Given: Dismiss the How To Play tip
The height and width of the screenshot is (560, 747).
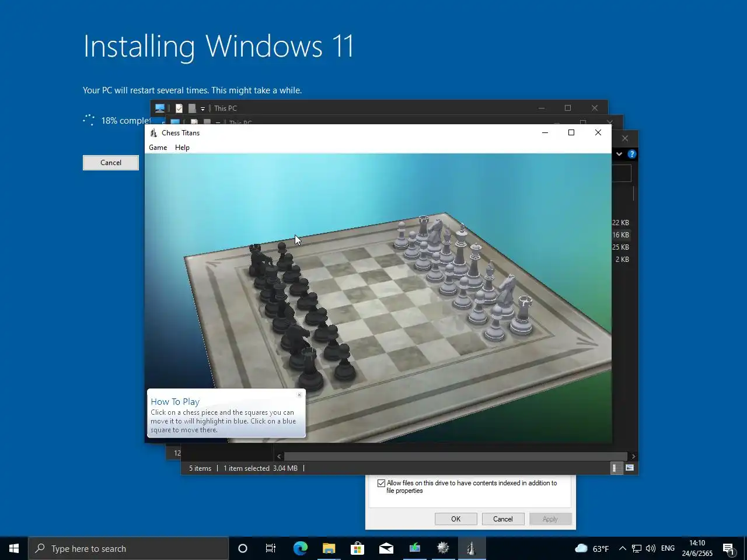Looking at the screenshot, I should pos(299,395).
